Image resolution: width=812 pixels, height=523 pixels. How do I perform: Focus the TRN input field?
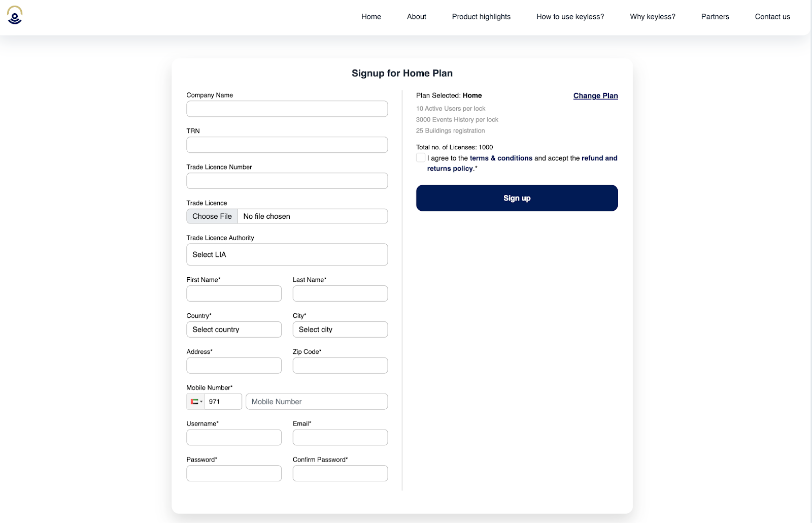pos(287,145)
